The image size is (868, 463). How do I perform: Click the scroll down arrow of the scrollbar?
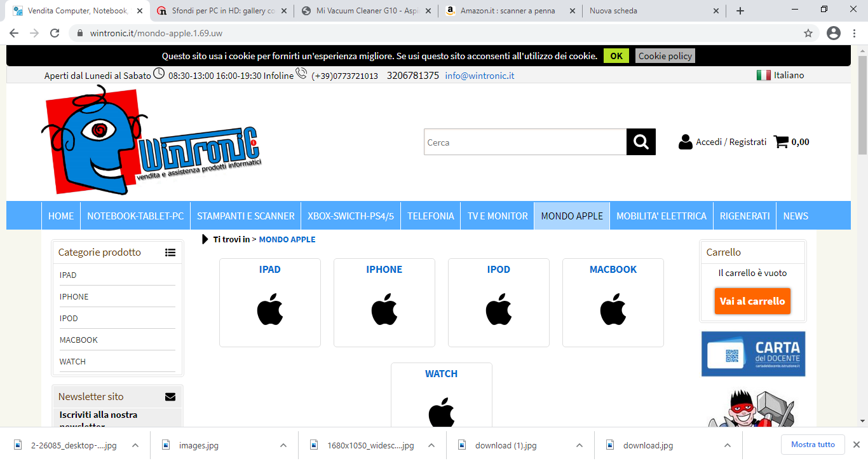[862, 420]
